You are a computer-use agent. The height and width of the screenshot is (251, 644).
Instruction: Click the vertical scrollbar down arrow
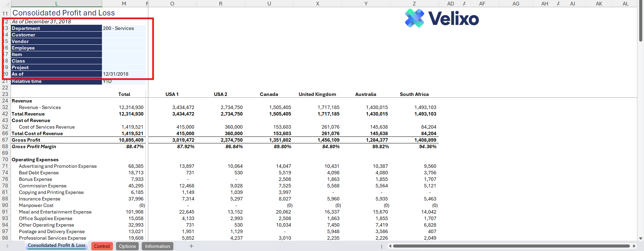pos(641,238)
